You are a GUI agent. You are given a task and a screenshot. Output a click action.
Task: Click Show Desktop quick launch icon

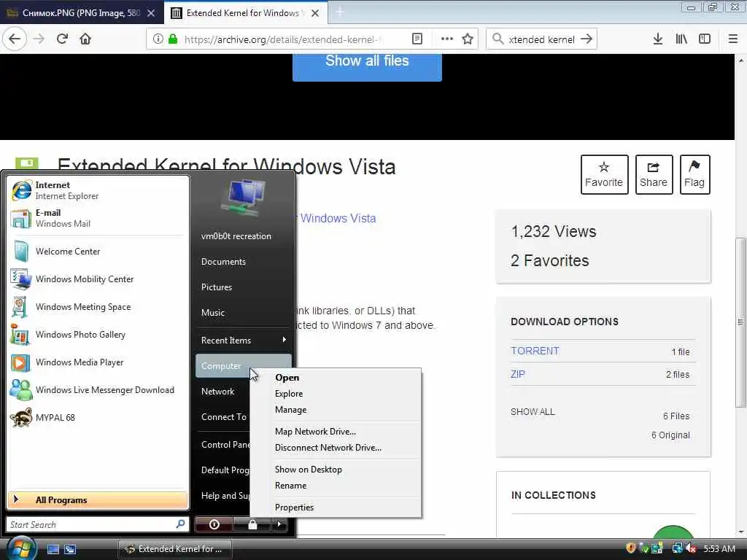[53, 549]
